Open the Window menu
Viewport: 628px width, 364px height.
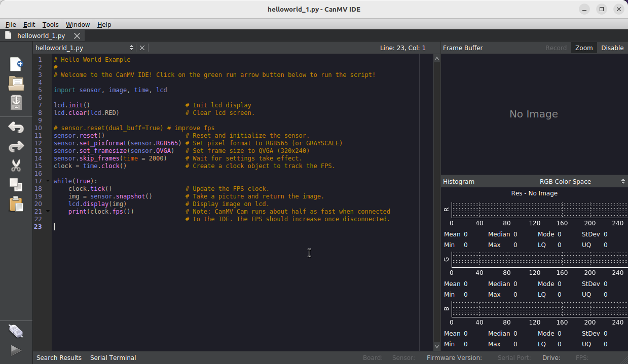pyautogui.click(x=78, y=24)
